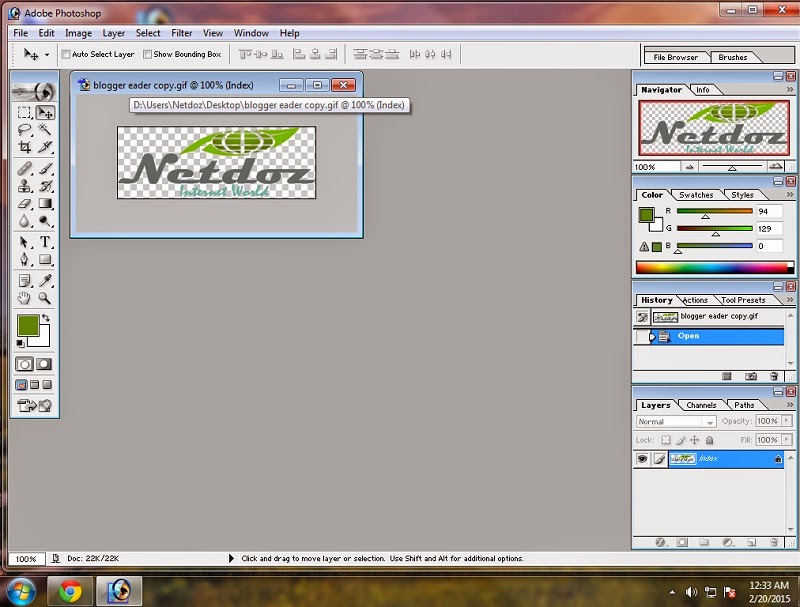Reset to default foreground and background colors
The height and width of the screenshot is (607, 800).
20,343
